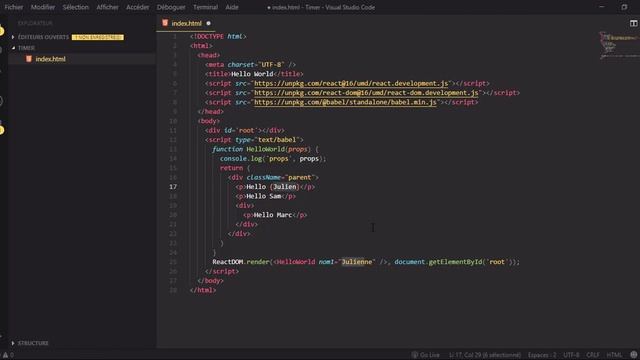
Task: Open the react-dom.development.js unpkg link
Action: point(366,93)
